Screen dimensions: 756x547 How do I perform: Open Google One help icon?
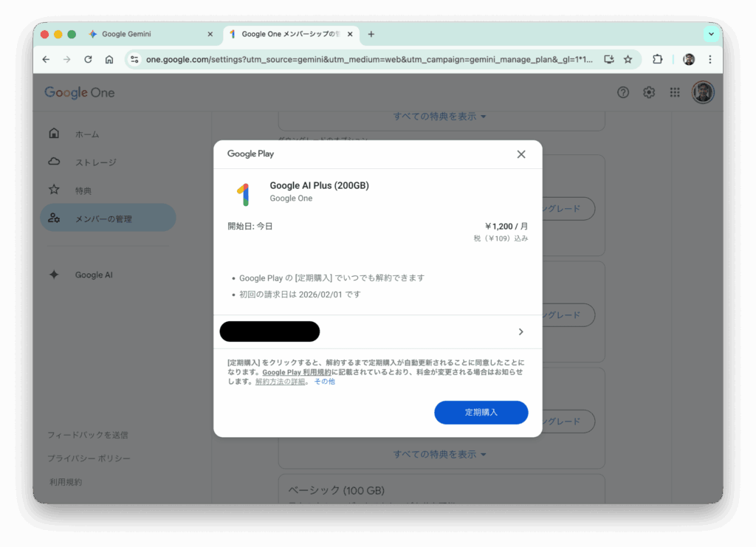pyautogui.click(x=623, y=92)
